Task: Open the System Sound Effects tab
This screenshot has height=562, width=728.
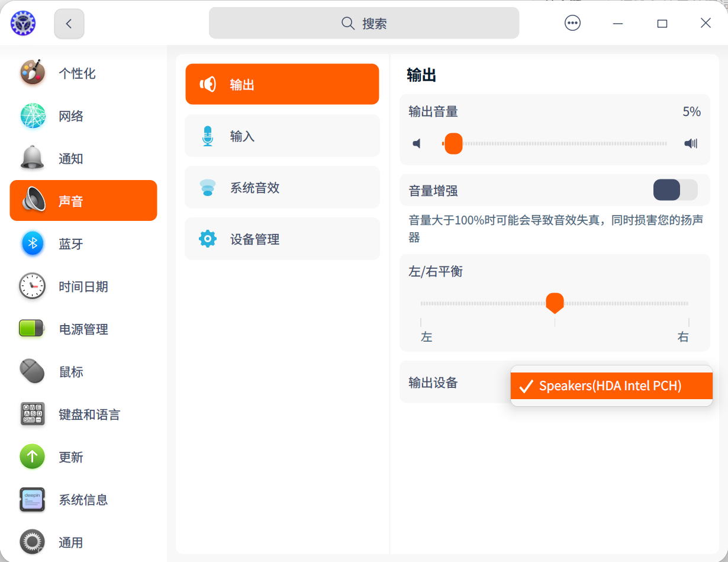Action: coord(282,188)
